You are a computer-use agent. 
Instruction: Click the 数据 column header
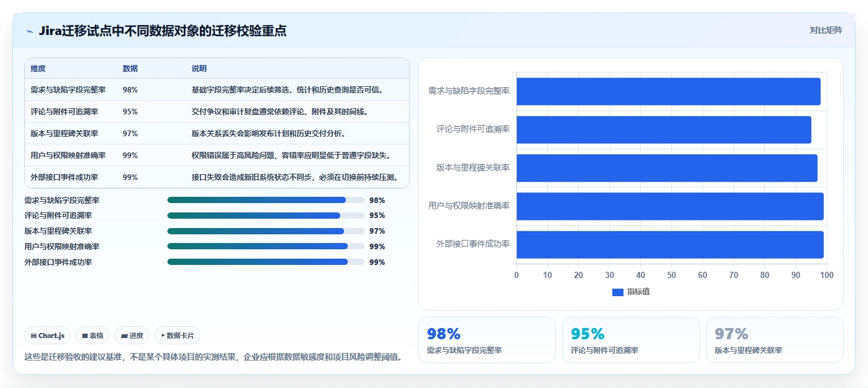(130, 69)
